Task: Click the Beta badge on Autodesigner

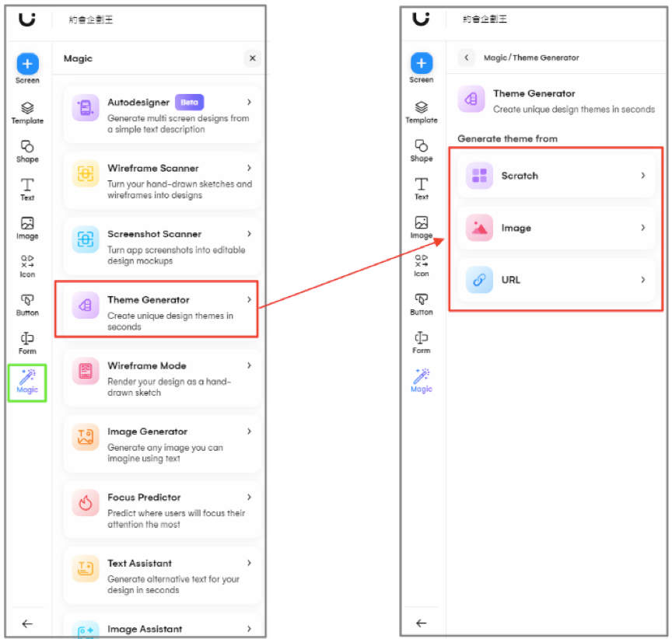Action: coord(189,103)
